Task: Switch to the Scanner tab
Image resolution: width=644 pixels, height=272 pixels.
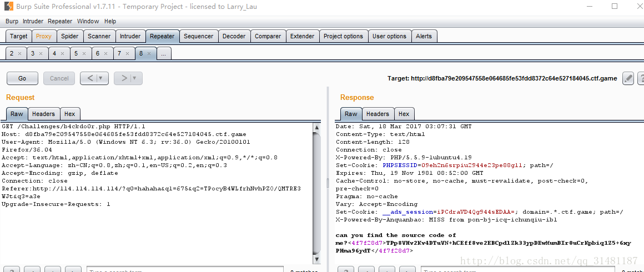Action: click(x=99, y=36)
